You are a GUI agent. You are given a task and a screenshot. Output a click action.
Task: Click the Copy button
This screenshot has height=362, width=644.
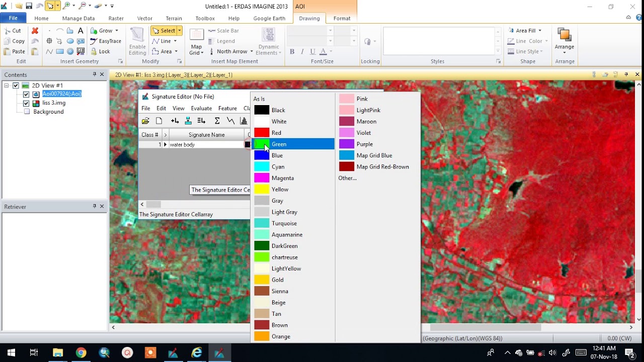tap(15, 41)
